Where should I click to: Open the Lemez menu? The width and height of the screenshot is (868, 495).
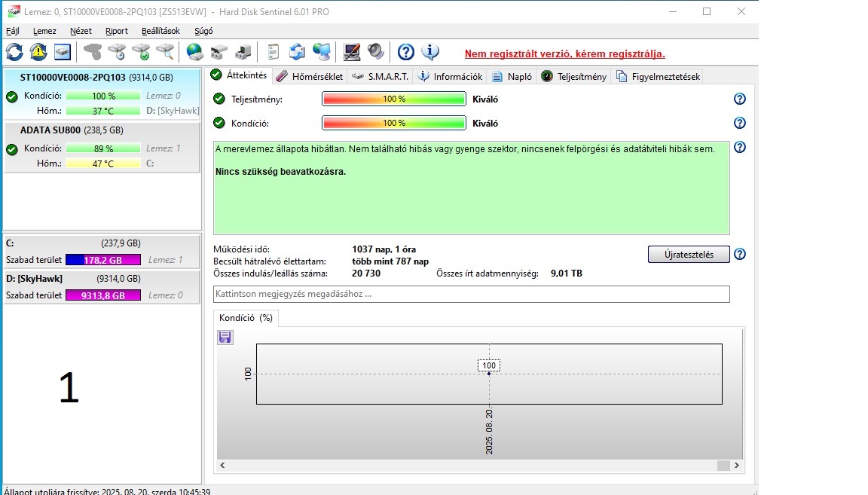click(44, 31)
